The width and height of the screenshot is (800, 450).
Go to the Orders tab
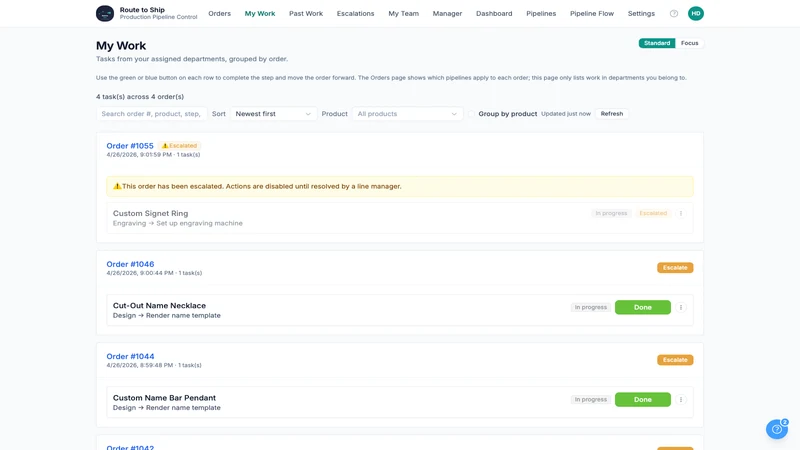coord(219,14)
